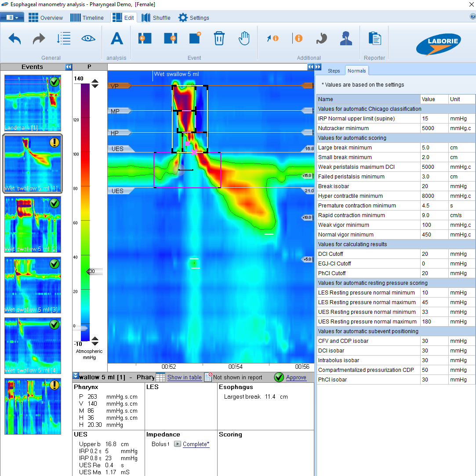The image size is (476, 476).
Task: Open the main menu dropdown button
Action: pos(12,18)
